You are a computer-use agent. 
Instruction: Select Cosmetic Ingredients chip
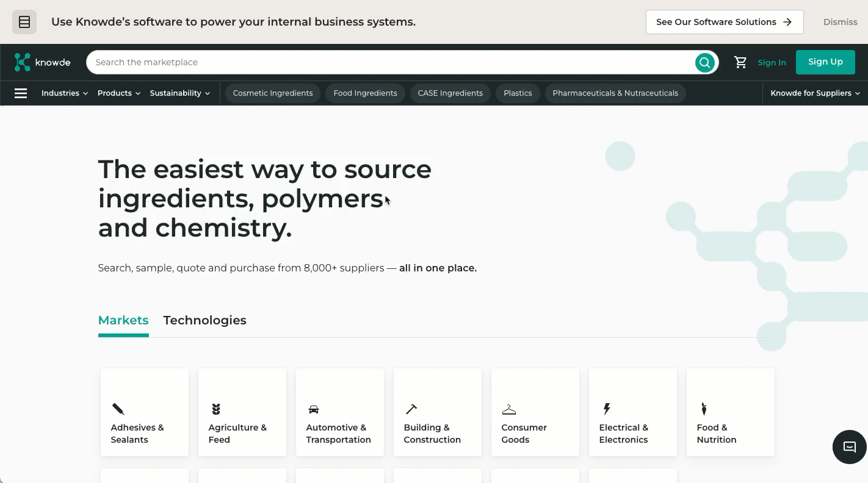[x=273, y=93]
